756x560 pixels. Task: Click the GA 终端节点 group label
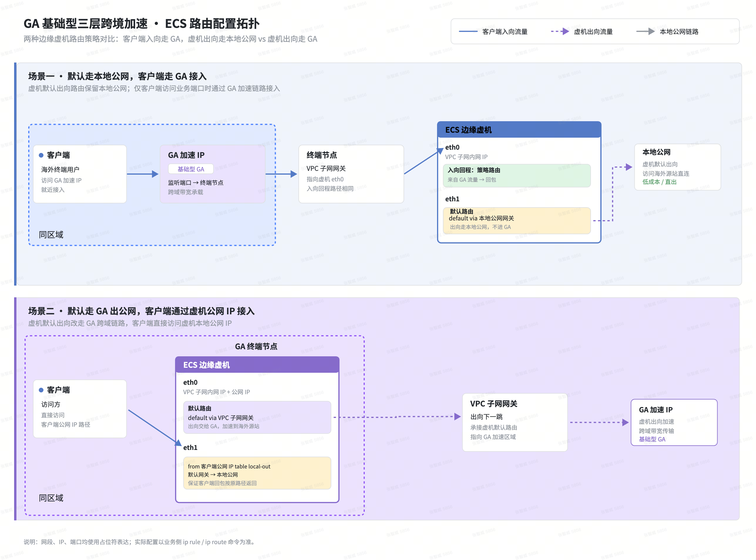coord(256,346)
